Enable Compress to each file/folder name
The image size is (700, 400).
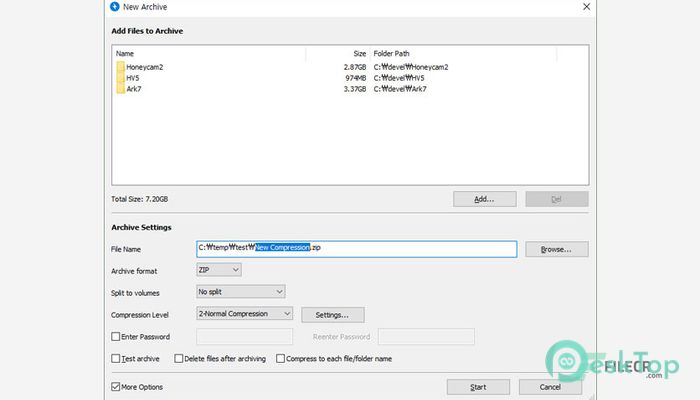coord(280,358)
